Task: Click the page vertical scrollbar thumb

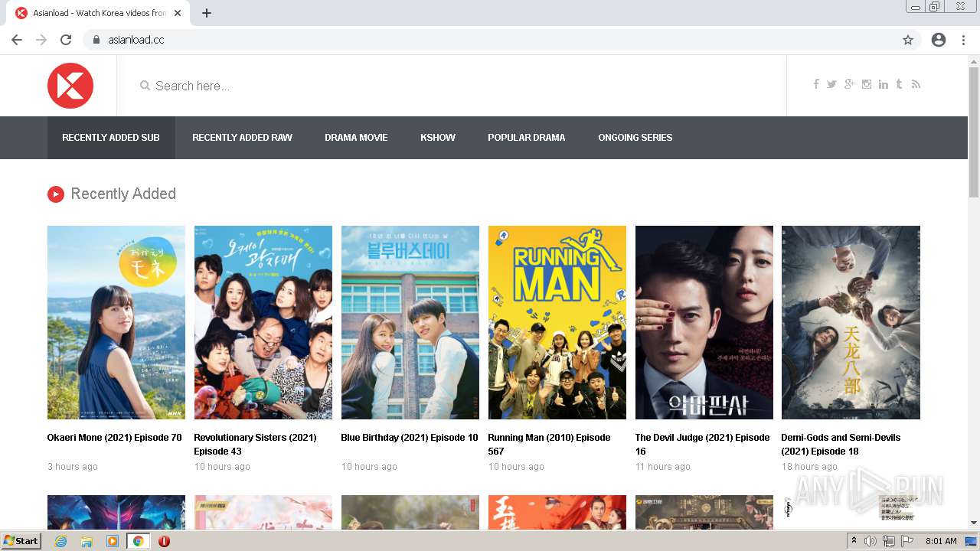Action: click(974, 132)
